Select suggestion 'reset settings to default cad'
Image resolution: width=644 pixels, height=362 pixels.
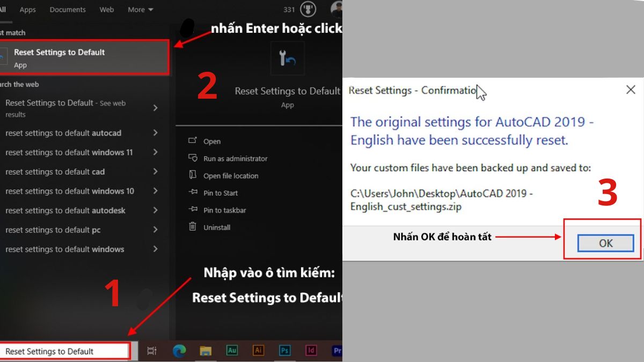click(x=55, y=172)
